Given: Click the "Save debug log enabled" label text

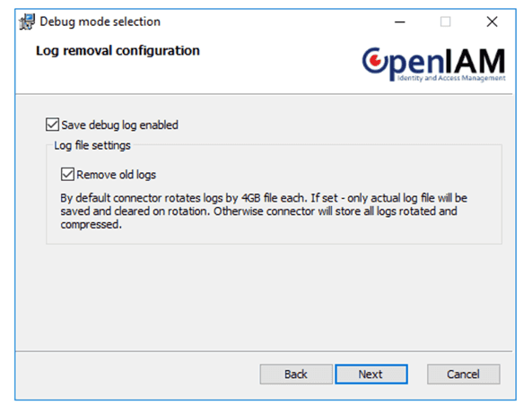Looking at the screenshot, I should pos(120,125).
